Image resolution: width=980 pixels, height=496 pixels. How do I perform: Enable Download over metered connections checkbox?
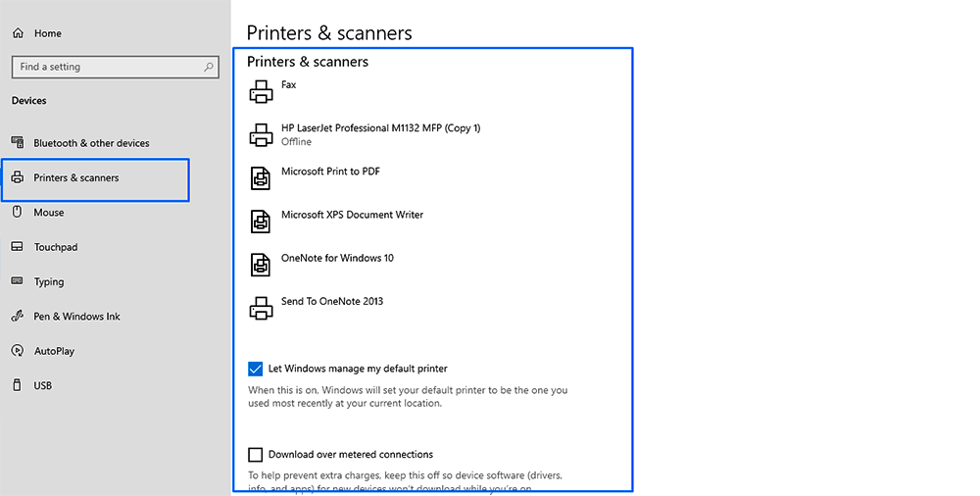click(x=255, y=455)
